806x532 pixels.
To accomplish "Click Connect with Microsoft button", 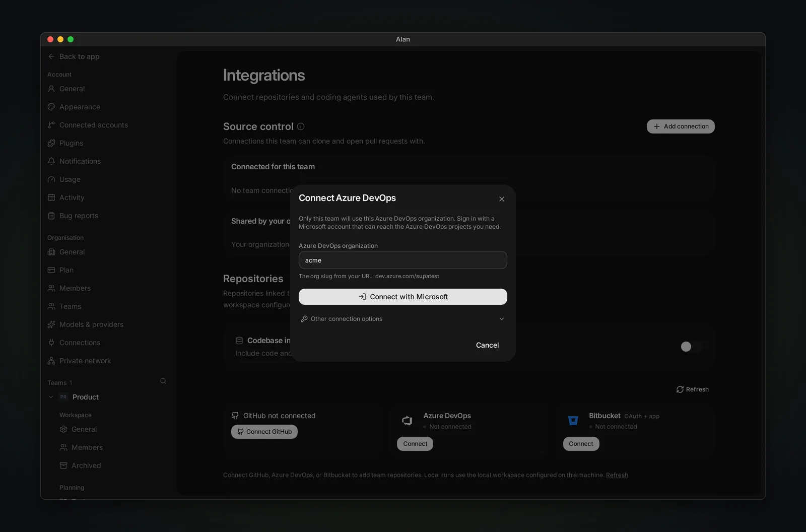I will pos(402,297).
